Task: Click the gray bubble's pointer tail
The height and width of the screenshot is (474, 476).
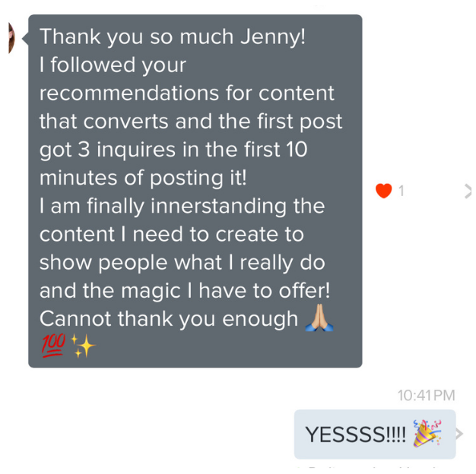Action: tap(25, 39)
